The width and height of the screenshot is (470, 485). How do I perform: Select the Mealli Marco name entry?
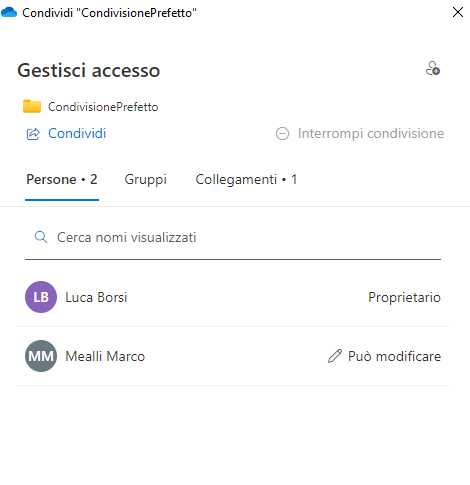105,356
